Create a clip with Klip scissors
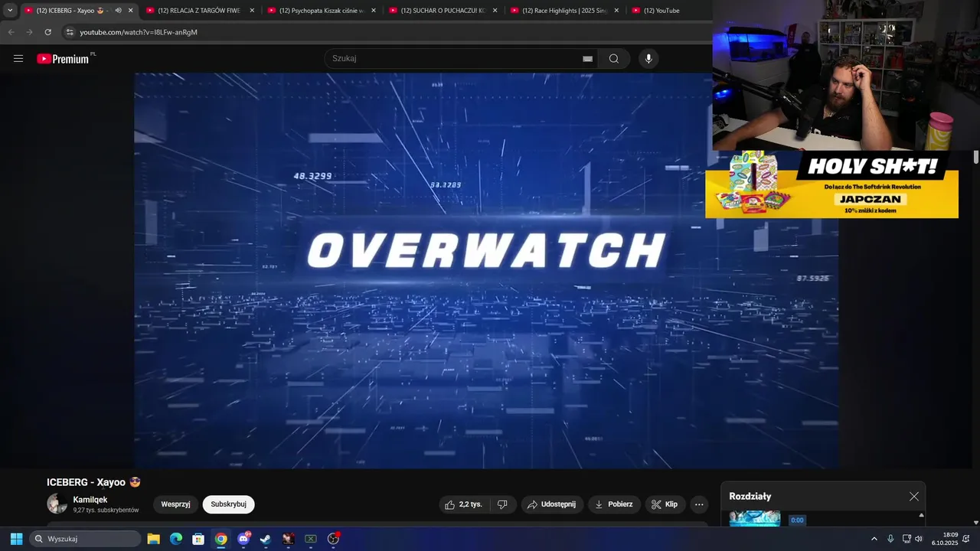Image resolution: width=980 pixels, height=551 pixels. (x=665, y=504)
